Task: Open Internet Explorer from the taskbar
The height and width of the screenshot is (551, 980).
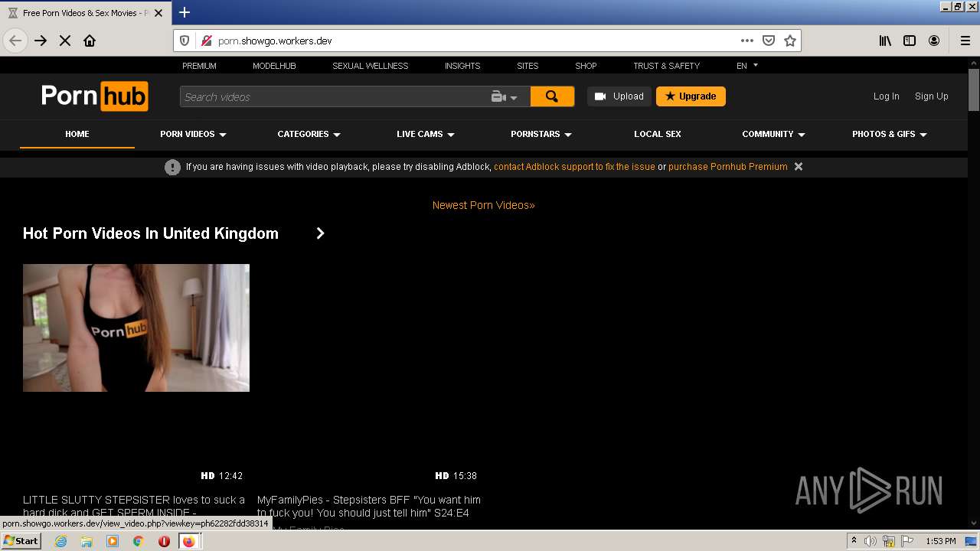Action: (x=60, y=541)
